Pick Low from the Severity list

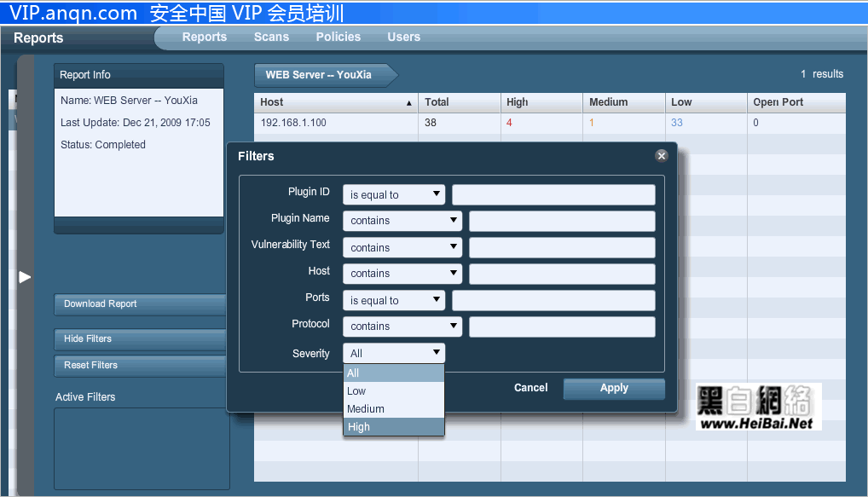[393, 391]
